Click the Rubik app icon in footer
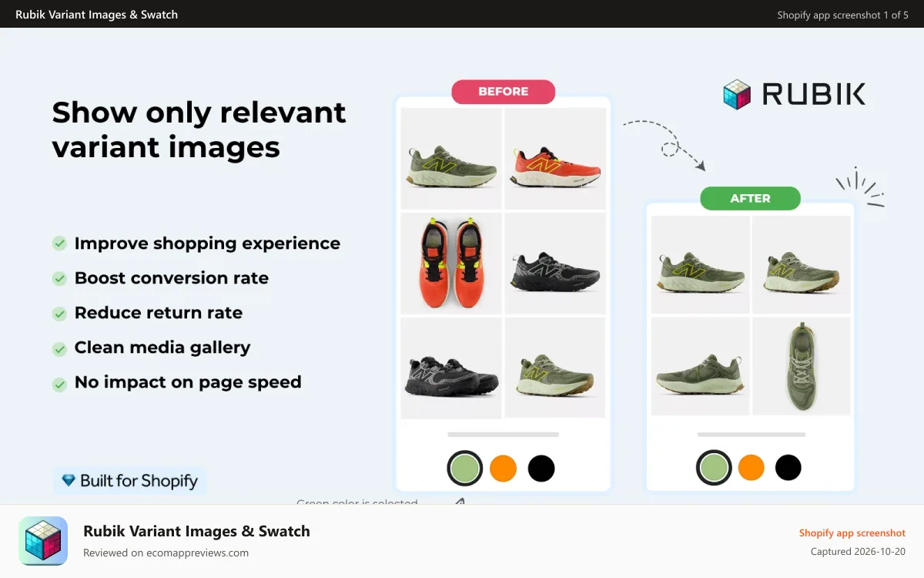Viewport: 924px width, 578px height. 43,541
